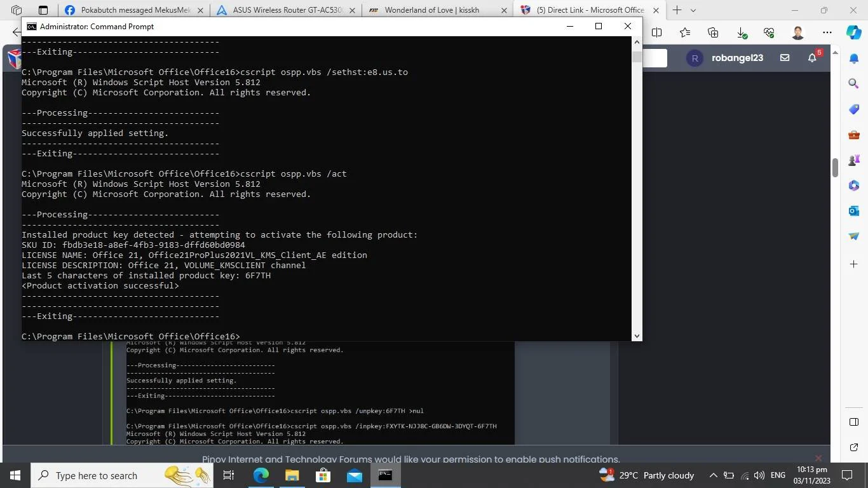Launch Microsoft Edge from taskbar
The width and height of the screenshot is (868, 488).
pos(261,475)
